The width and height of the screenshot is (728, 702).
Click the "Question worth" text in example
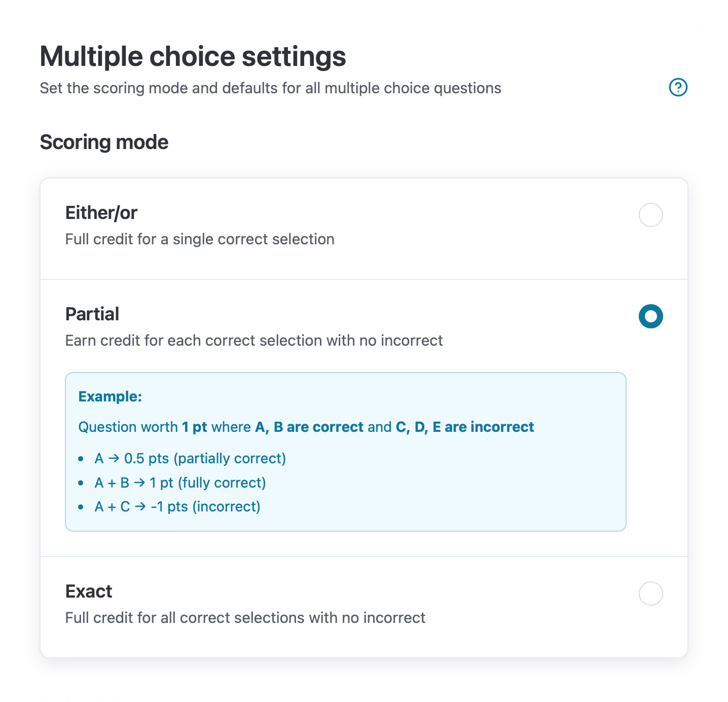click(128, 427)
